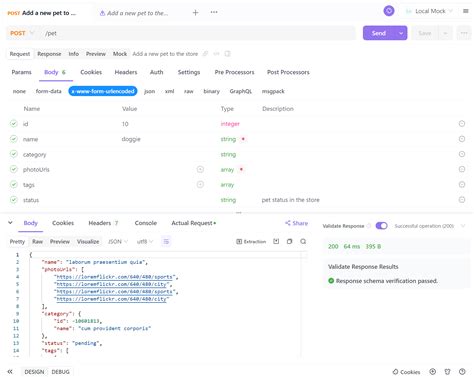The height and width of the screenshot is (377, 474).
Task: Open the Mock view tab
Action: (x=120, y=54)
